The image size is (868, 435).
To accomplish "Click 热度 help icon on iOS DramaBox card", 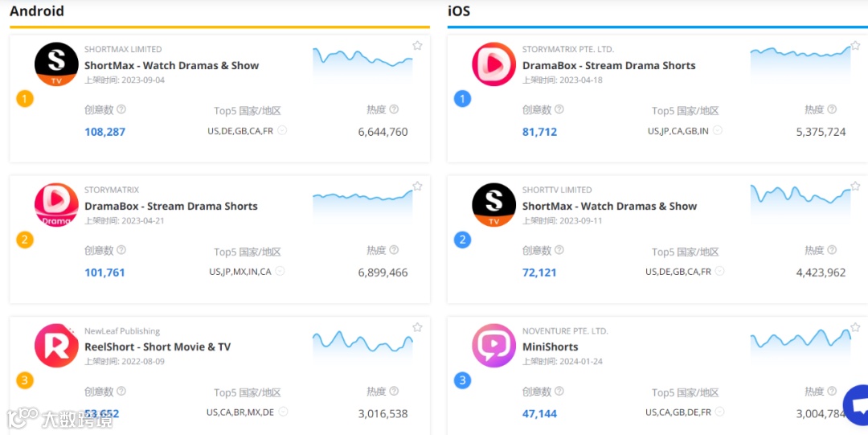I will [x=832, y=109].
